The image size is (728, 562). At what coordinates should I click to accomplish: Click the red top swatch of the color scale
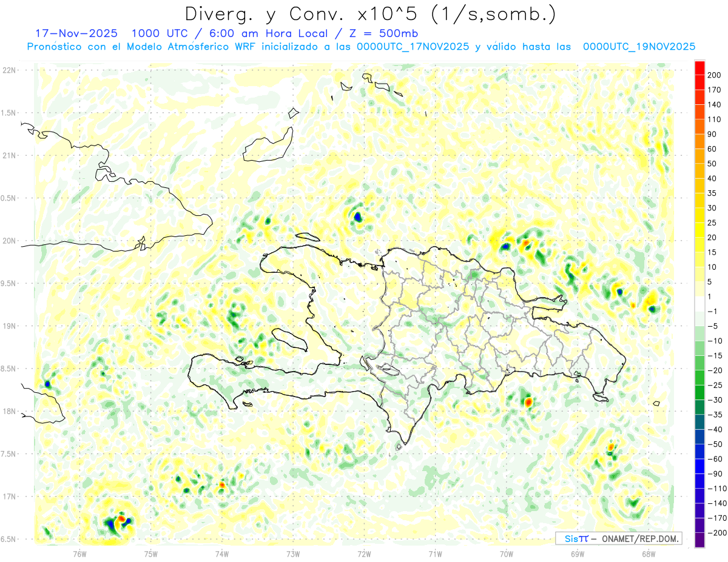click(699, 67)
